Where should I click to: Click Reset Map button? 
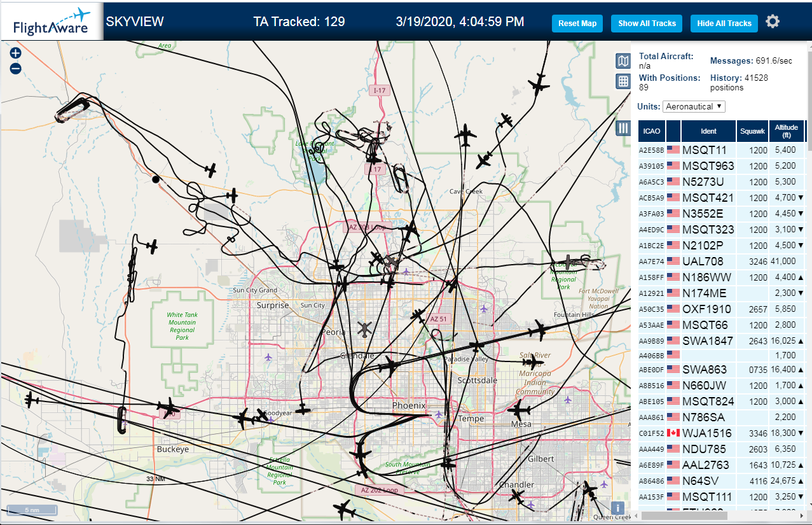tap(577, 24)
